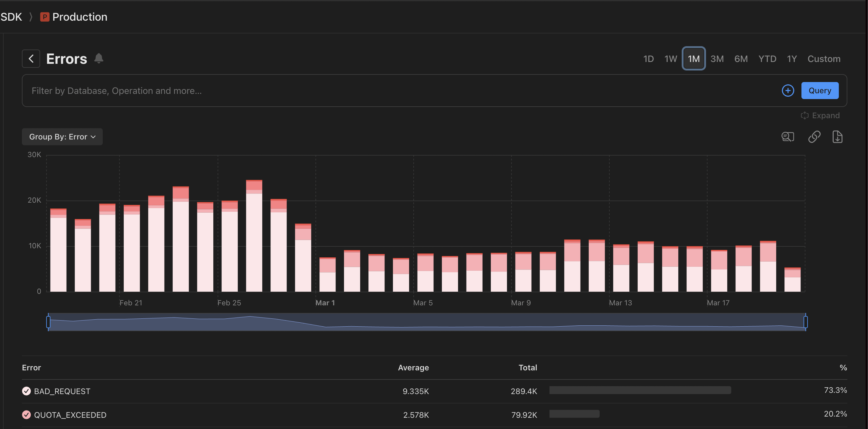Viewport: 868px width, 429px height.
Task: Open the Group By: Error dropdown
Action: [62, 137]
